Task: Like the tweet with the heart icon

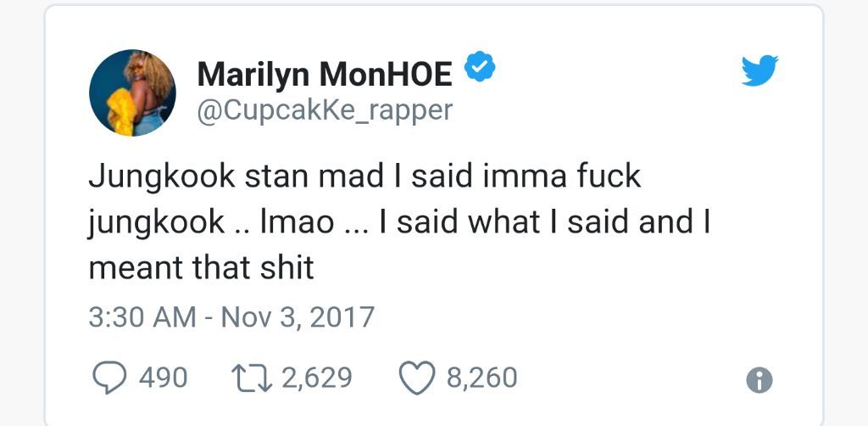Action: [x=417, y=378]
